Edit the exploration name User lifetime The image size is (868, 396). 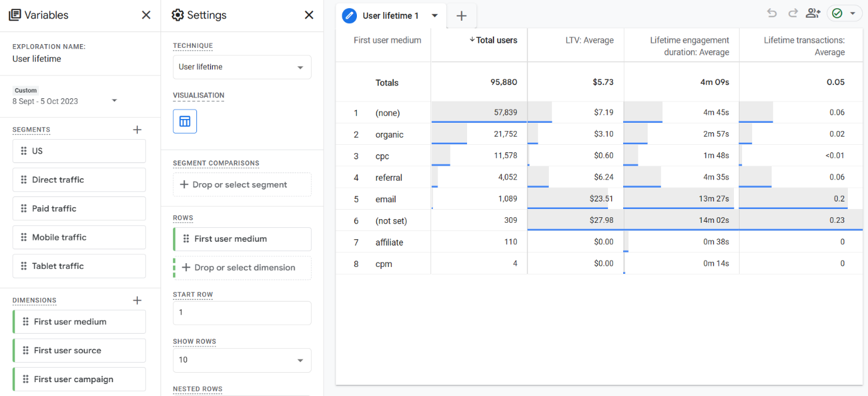point(37,59)
